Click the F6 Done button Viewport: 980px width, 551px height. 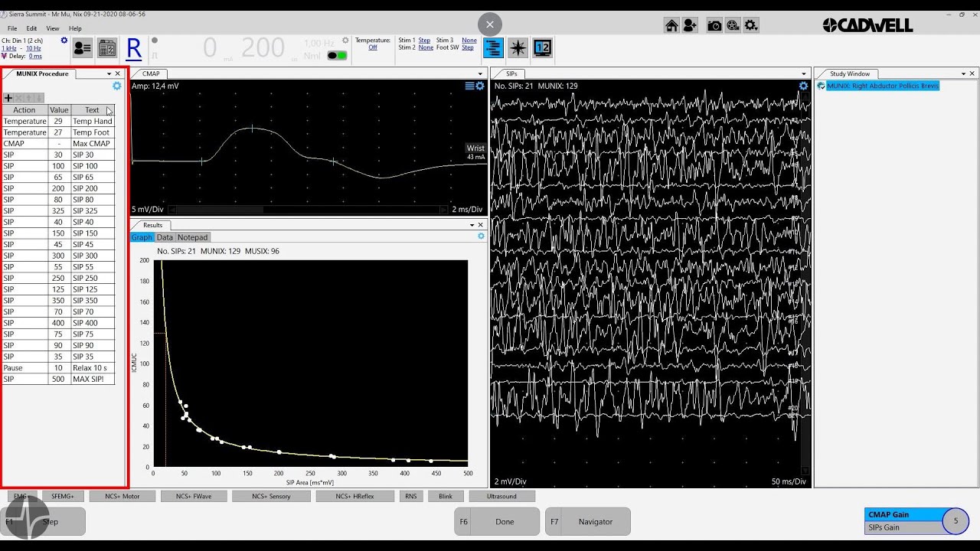497,521
